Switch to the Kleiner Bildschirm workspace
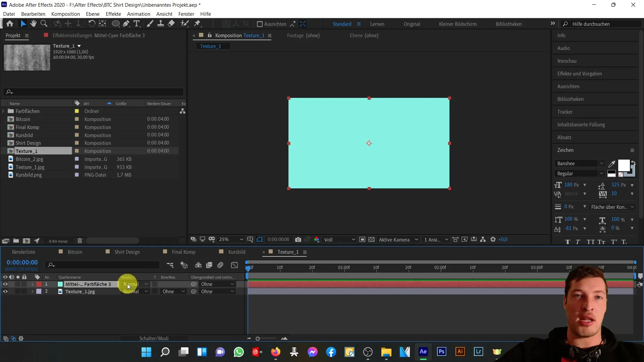The width and height of the screenshot is (644, 362). click(x=458, y=24)
